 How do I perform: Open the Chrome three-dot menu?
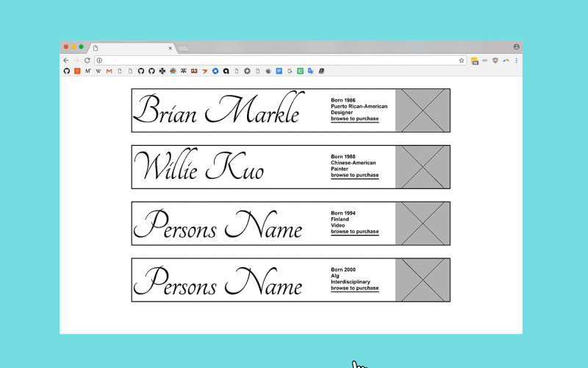coord(517,60)
